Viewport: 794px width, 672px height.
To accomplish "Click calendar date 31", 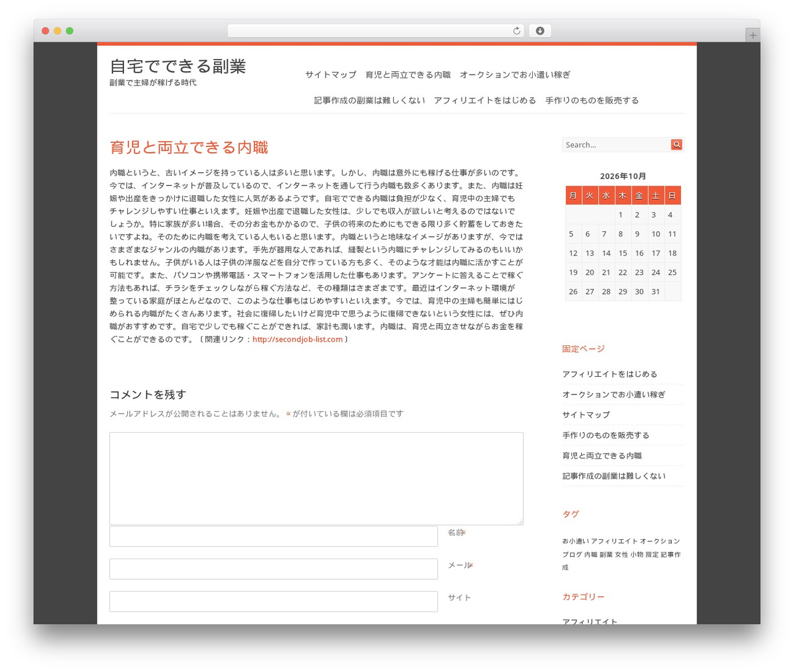I will point(656,292).
